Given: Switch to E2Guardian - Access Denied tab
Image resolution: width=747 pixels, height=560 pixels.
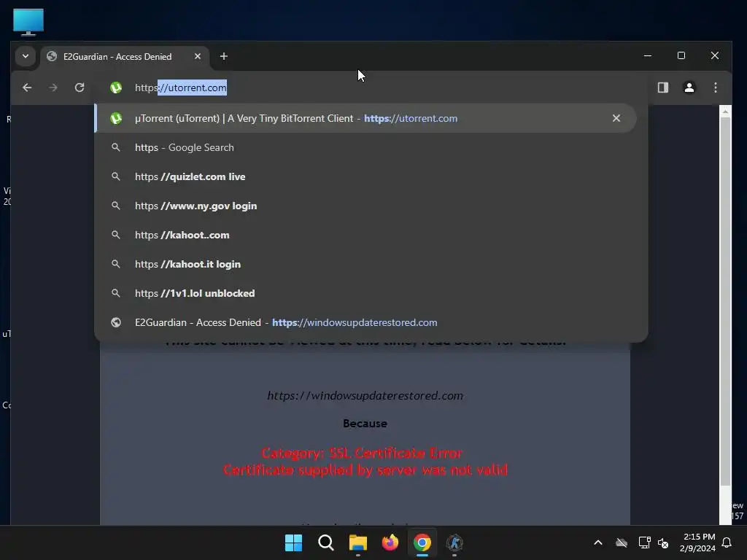Looking at the screenshot, I should (125, 56).
